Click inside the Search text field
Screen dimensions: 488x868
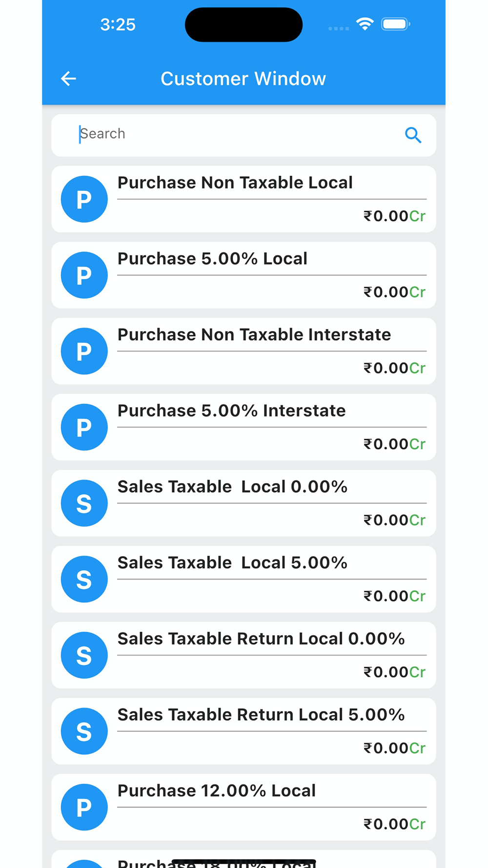[x=234, y=134]
